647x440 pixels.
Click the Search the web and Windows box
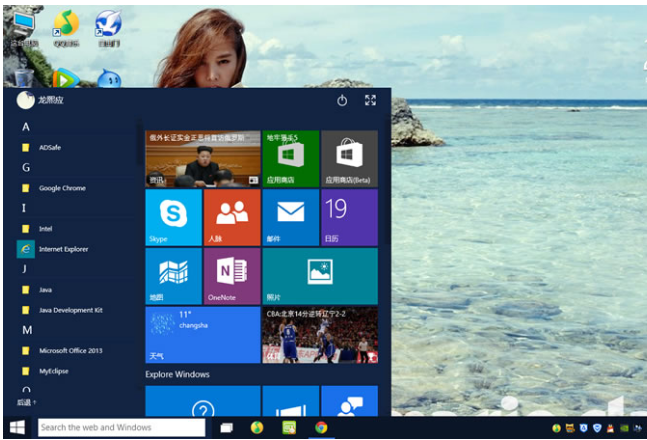(x=120, y=427)
